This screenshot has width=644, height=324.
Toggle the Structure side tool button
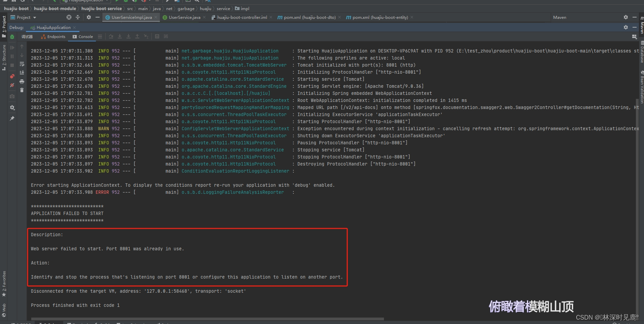[4, 58]
